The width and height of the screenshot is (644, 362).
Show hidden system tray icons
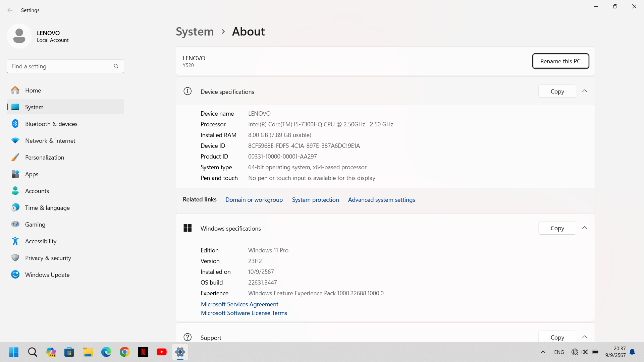pos(543,352)
